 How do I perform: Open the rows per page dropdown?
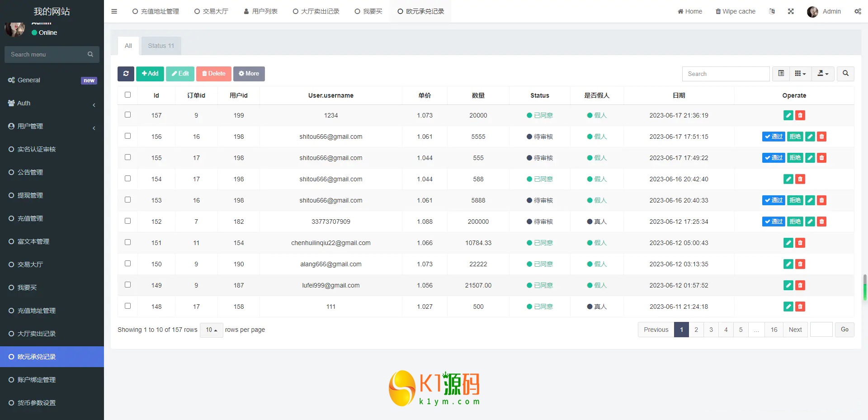[x=211, y=330]
